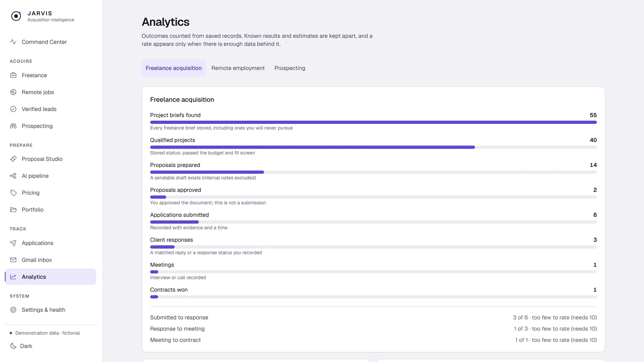Image resolution: width=644 pixels, height=362 pixels.
Task: Click 'Demonstration data · fictional' status text
Action: point(47,333)
